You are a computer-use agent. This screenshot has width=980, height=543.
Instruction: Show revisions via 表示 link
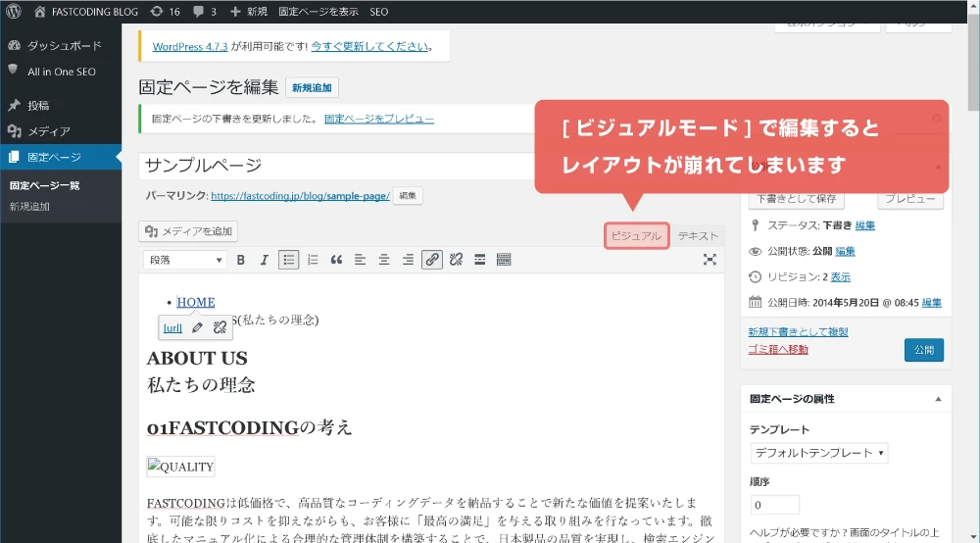click(841, 276)
